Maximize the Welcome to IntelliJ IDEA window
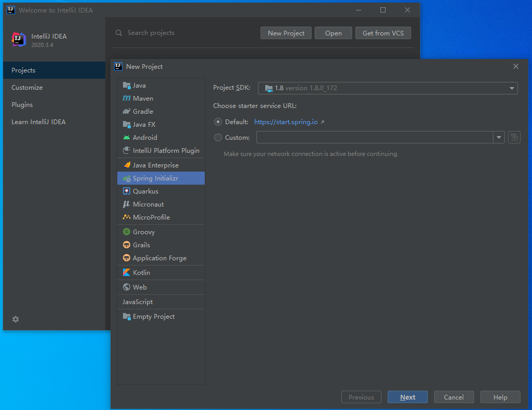The height and width of the screenshot is (410, 532). 382,10
